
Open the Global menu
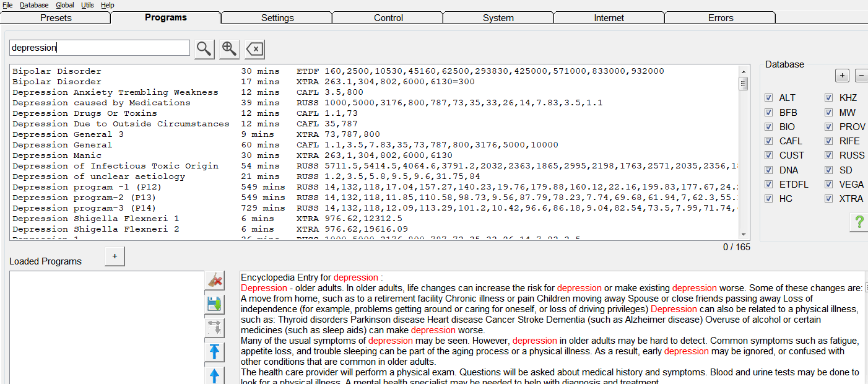pyautogui.click(x=65, y=5)
